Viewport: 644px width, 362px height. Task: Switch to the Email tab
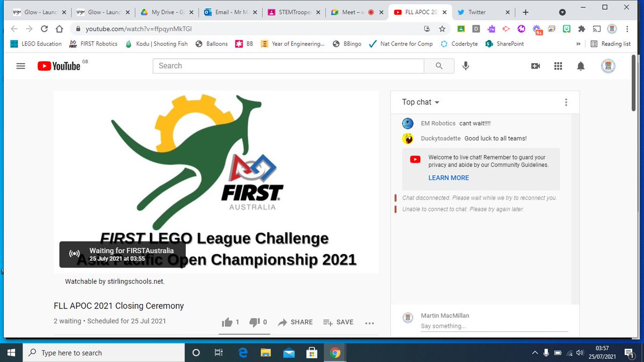tap(230, 12)
